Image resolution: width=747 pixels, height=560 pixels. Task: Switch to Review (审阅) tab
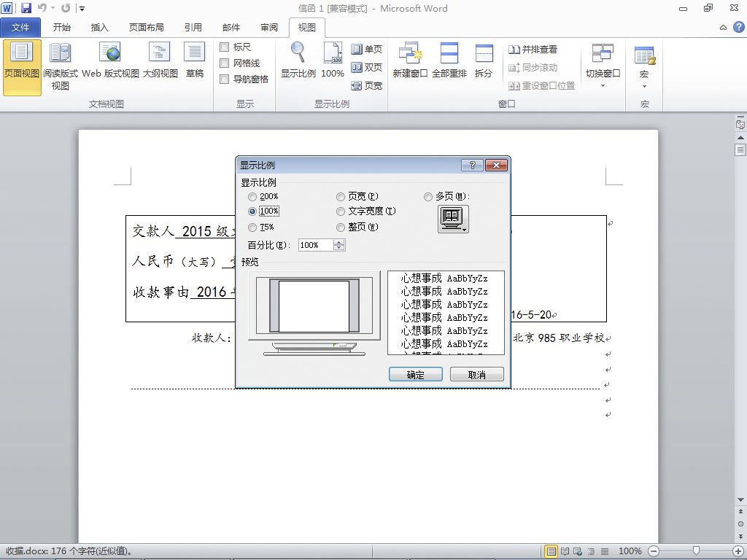tap(269, 28)
